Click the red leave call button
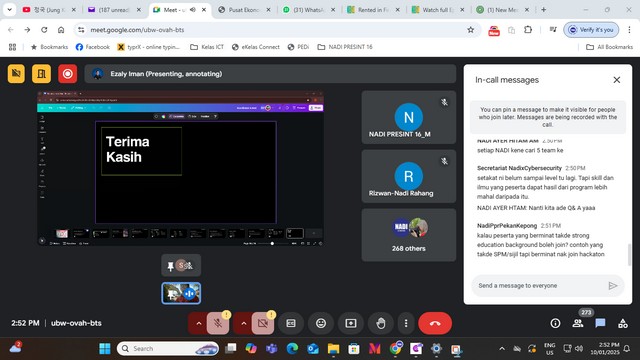The width and height of the screenshot is (640, 360). coord(435,323)
